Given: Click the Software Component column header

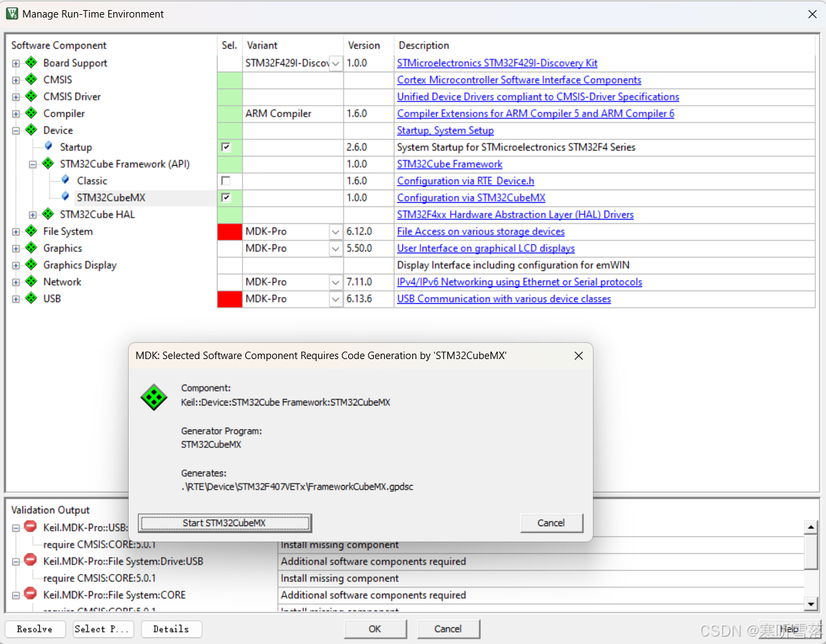Looking at the screenshot, I should (x=59, y=45).
